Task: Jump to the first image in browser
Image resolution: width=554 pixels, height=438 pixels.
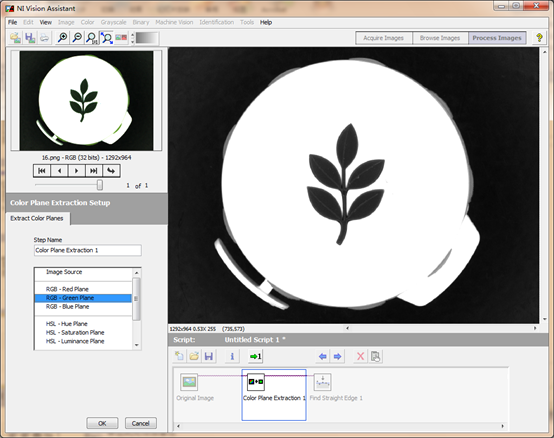Action: [42, 171]
